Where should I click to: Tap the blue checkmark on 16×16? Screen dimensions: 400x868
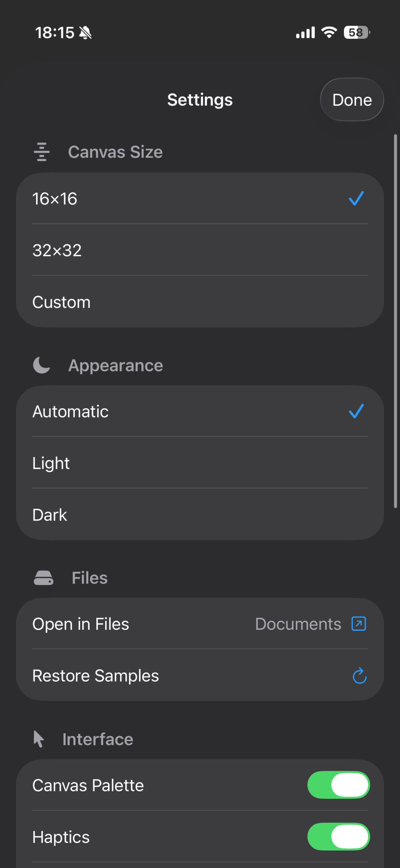(356, 199)
